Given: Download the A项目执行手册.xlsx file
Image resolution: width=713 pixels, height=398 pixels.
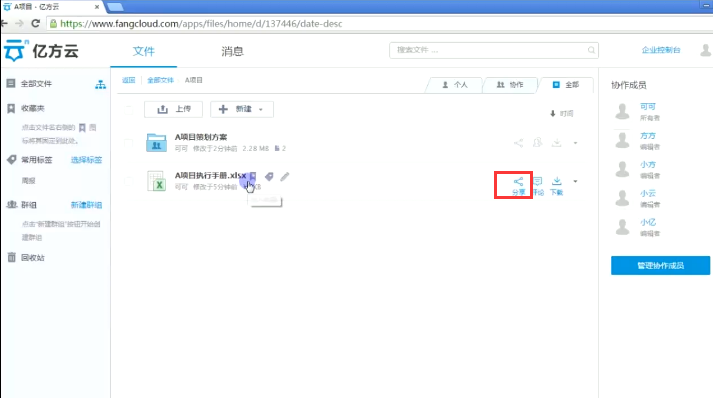Looking at the screenshot, I should coord(557,186).
